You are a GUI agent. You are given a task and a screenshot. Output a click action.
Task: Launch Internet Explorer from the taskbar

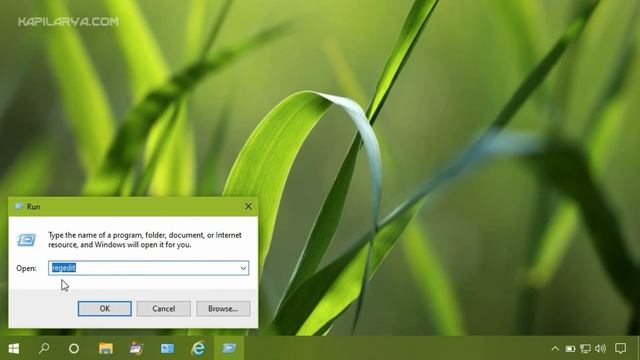[198, 349]
